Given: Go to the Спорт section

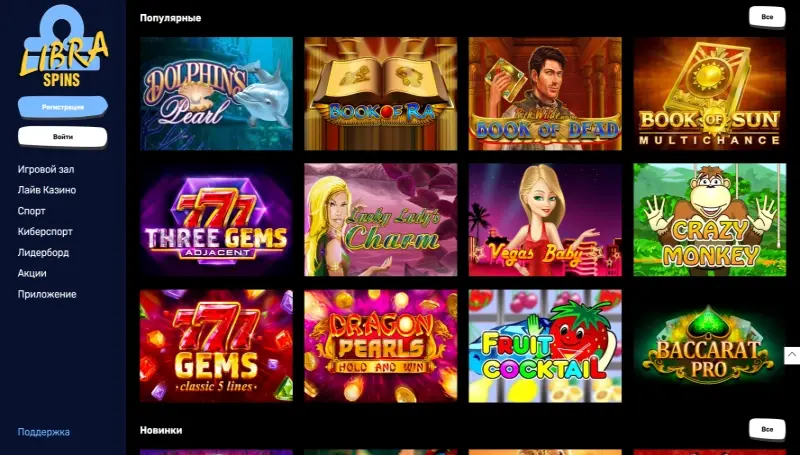Looking at the screenshot, I should 32,211.
